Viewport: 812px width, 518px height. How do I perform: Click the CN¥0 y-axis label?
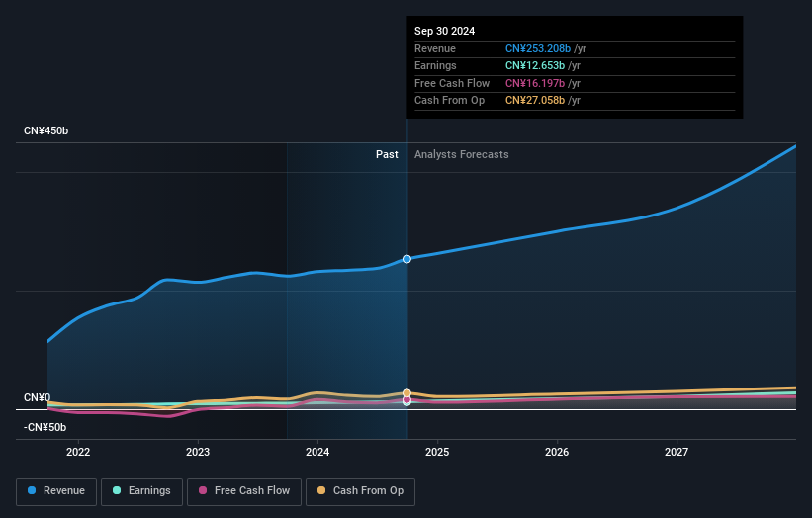click(38, 398)
